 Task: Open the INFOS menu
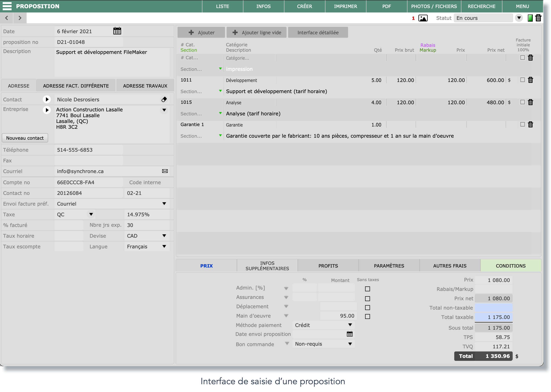pyautogui.click(x=263, y=6)
